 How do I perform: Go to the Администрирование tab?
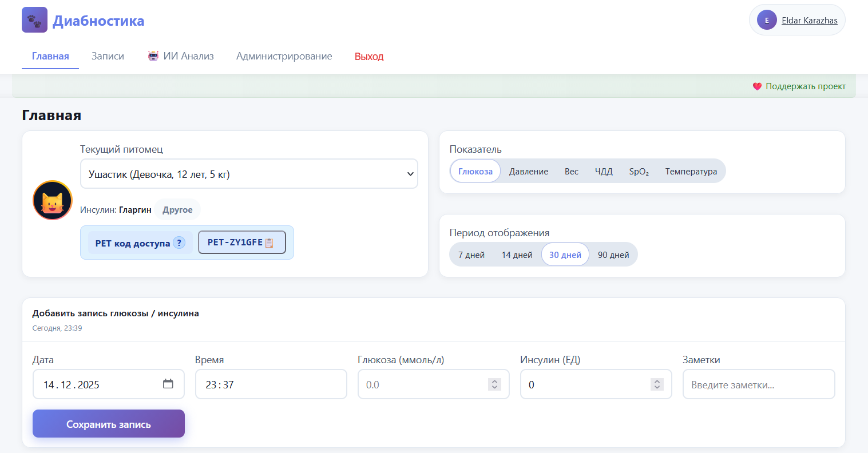[284, 56]
